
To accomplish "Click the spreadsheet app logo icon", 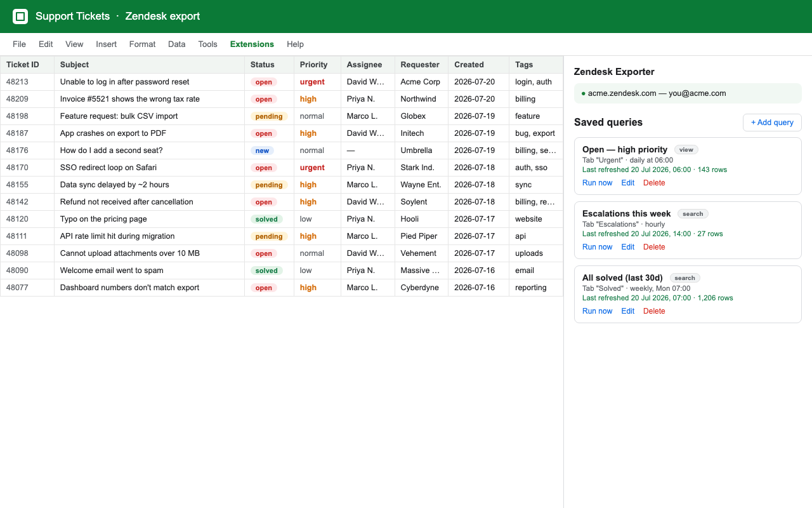I will coord(20,17).
